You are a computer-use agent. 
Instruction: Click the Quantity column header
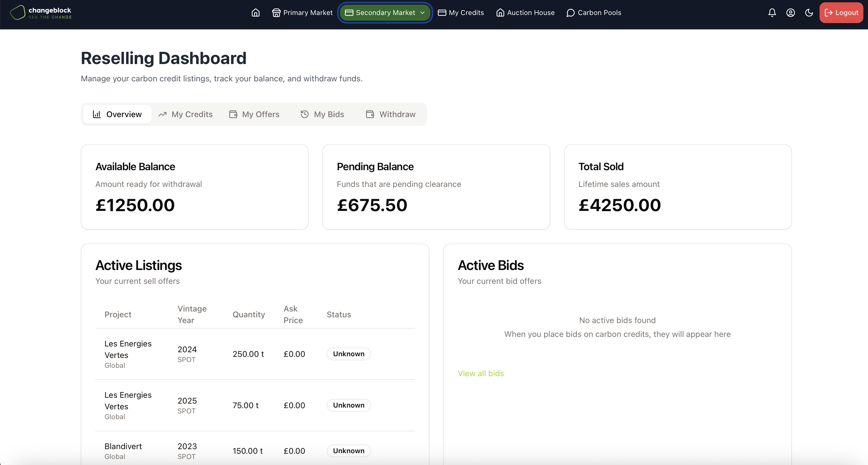click(x=249, y=314)
